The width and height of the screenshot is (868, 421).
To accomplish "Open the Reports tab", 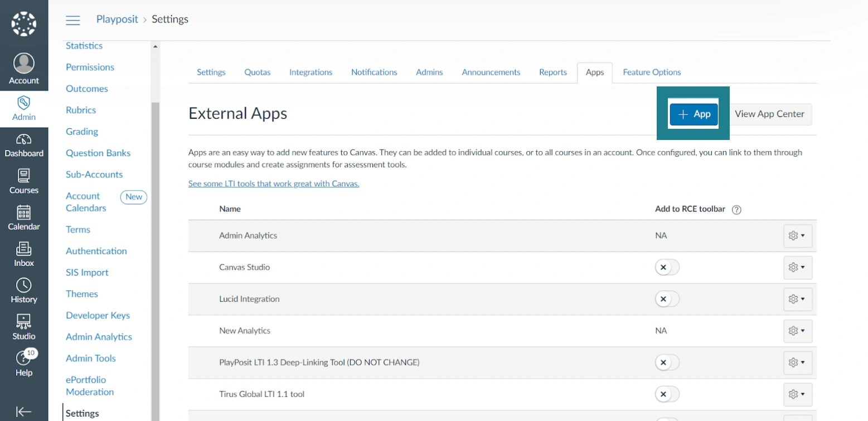I will 553,72.
